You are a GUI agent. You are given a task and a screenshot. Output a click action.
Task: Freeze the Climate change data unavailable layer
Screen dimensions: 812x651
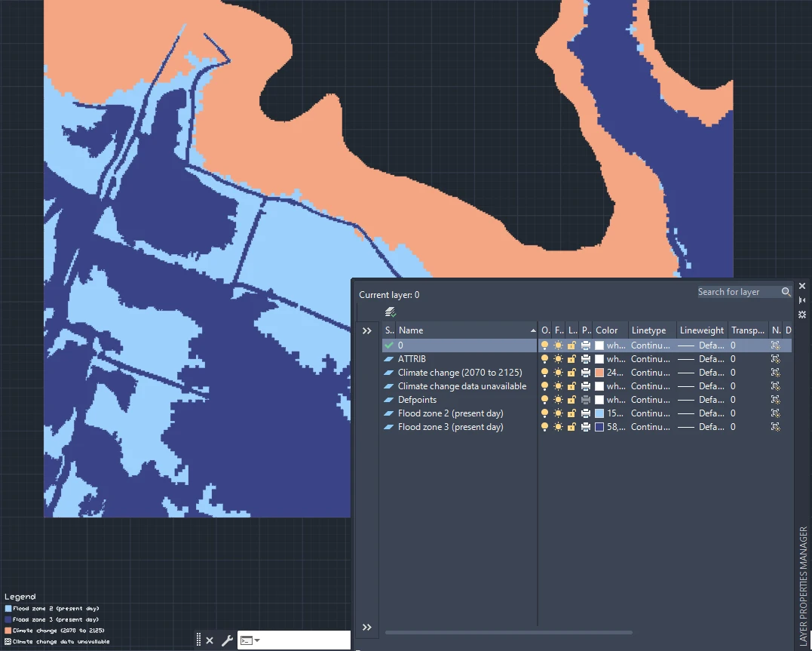click(558, 386)
